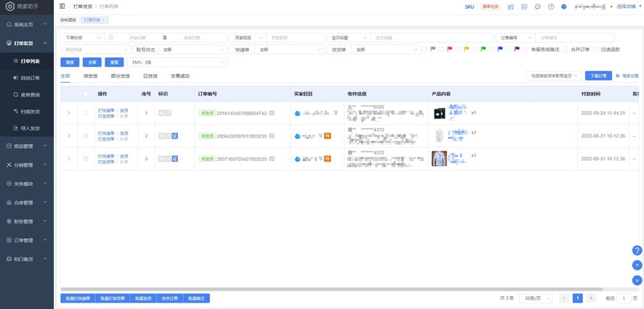Open the 20条/页 page size dropdown
The width and height of the screenshot is (644, 309).
click(x=535, y=299)
